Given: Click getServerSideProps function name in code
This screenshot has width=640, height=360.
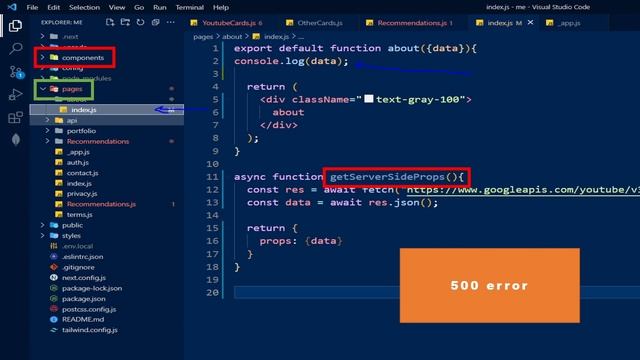Looking at the screenshot, I should point(387,177).
